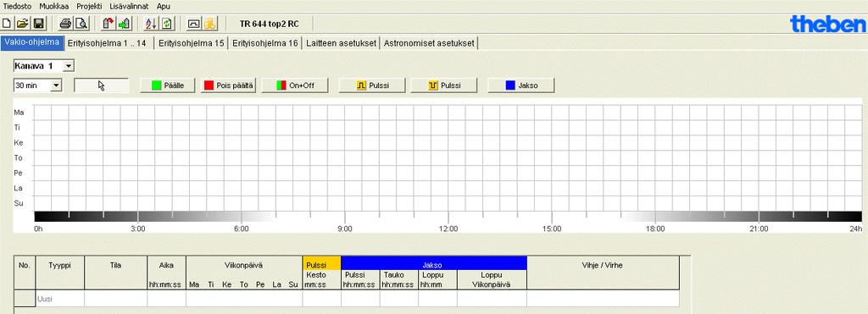Image resolution: width=868 pixels, height=314 pixels.
Task: Create a new file with the blank page icon
Action: 7,24
